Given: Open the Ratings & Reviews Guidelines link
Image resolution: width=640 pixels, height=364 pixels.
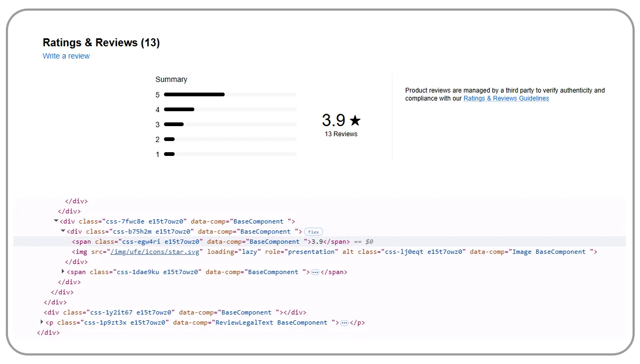Looking at the screenshot, I should pyautogui.click(x=506, y=98).
